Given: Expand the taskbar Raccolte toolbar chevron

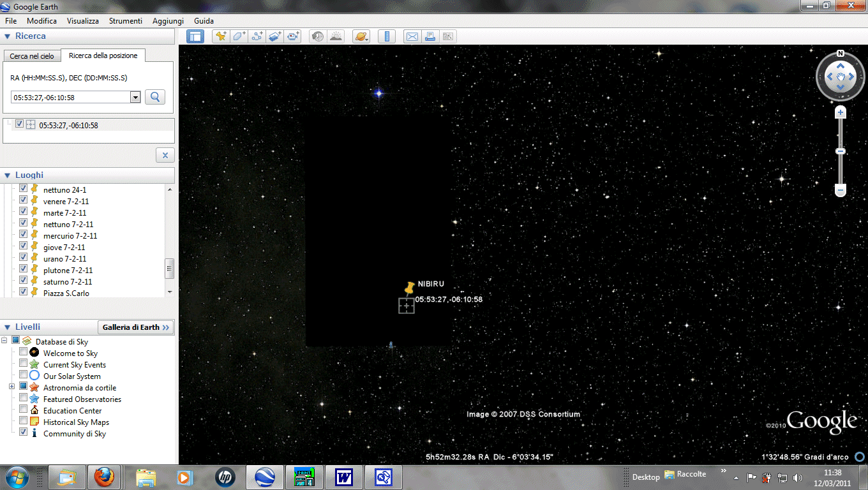Looking at the screenshot, I should pos(723,471).
